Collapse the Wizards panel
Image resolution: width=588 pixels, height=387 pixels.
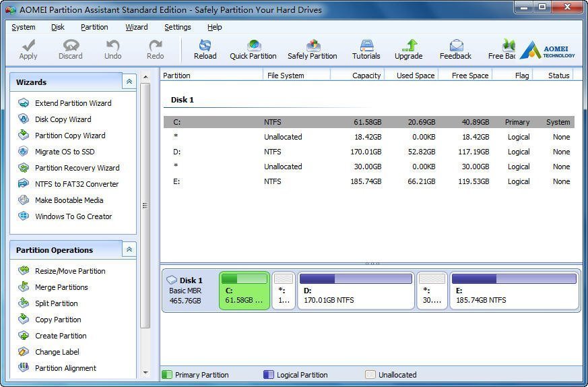pyautogui.click(x=129, y=82)
